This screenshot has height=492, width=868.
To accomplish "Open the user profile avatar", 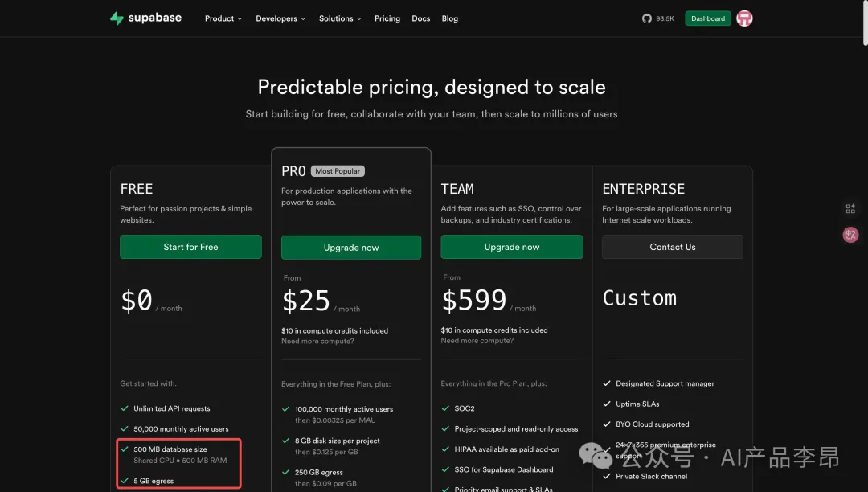I will click(x=745, y=18).
